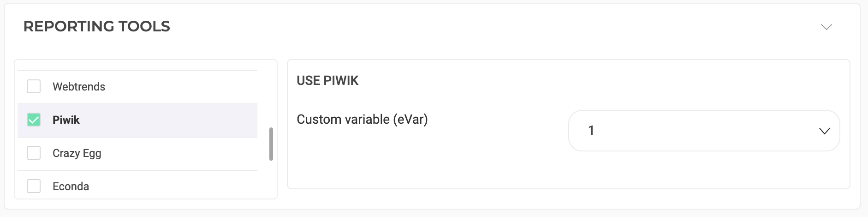Viewport: 868px width, 217px height.
Task: Check the Econda checkbox
Action: [x=34, y=186]
